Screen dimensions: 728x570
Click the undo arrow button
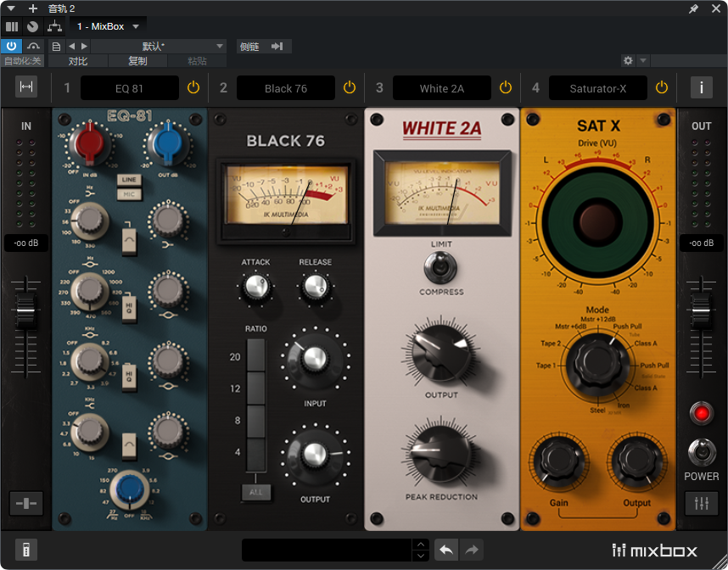446,550
